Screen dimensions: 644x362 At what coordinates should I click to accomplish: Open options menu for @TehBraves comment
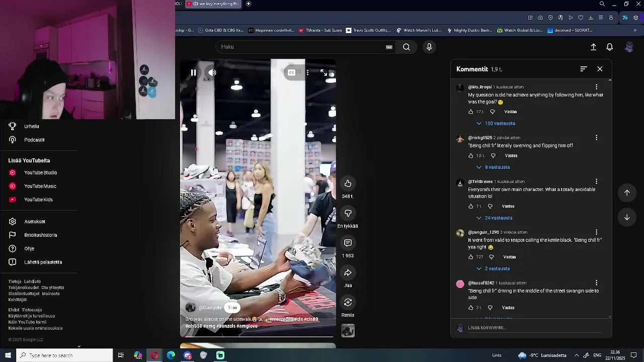[596, 182]
